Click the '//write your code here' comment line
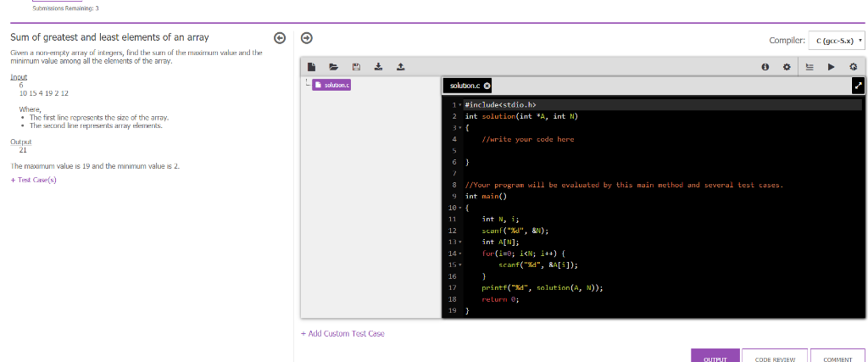 [527, 140]
